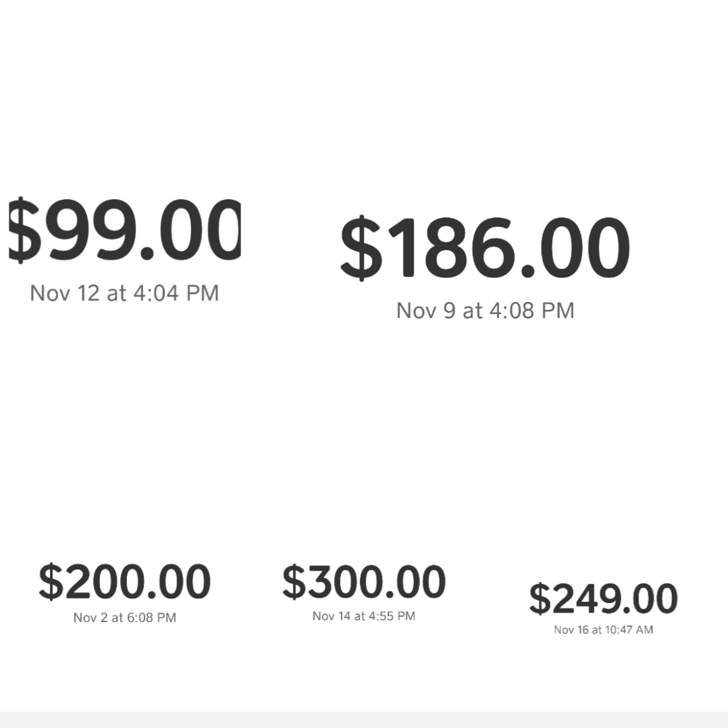Image resolution: width=728 pixels, height=728 pixels.
Task: Open the $200.00 transaction
Action: 125,582
